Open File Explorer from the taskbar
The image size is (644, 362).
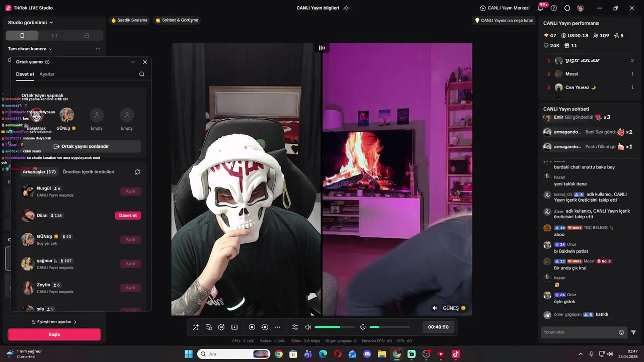[382, 354]
